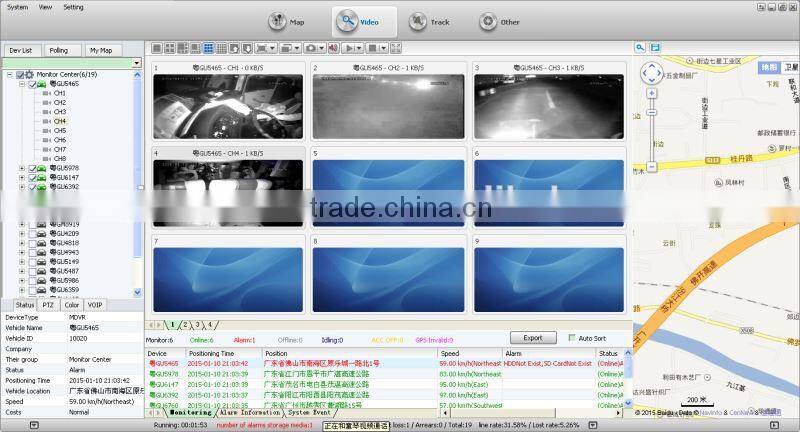The width and height of the screenshot is (800, 432).
Task: Check the GU5986 vehicle checkbox
Action: point(32,281)
